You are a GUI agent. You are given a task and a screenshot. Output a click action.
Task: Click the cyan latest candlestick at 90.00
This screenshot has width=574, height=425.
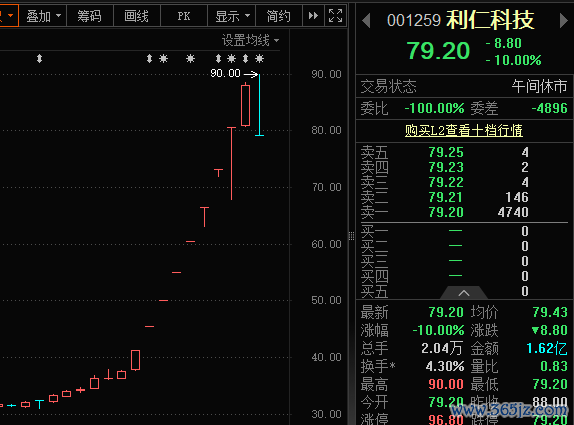[x=259, y=105]
